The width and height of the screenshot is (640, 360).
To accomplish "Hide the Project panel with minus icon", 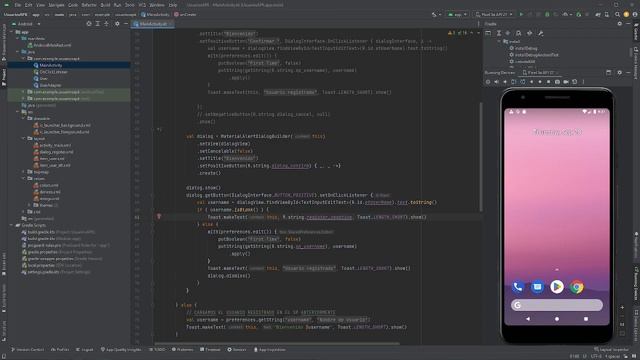I will coord(126,24).
